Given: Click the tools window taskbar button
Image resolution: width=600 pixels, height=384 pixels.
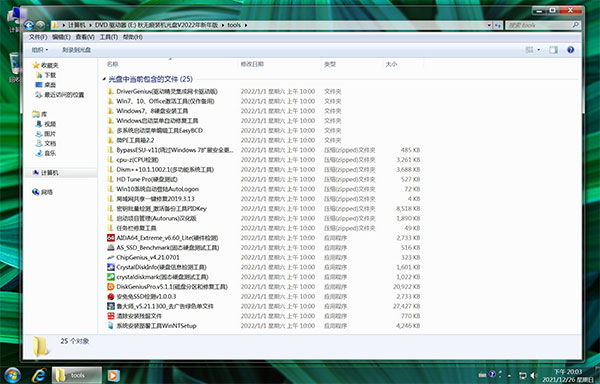Looking at the screenshot, I should [77, 375].
